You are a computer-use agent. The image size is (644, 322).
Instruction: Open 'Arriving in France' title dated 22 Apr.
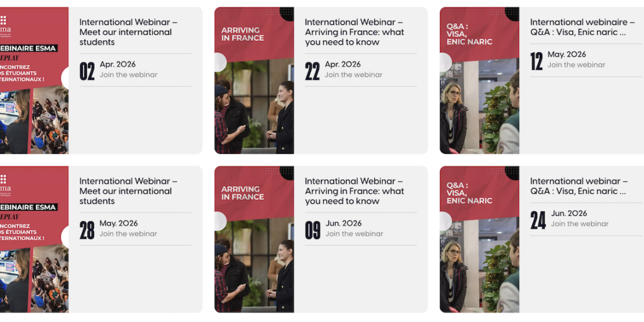tap(354, 32)
